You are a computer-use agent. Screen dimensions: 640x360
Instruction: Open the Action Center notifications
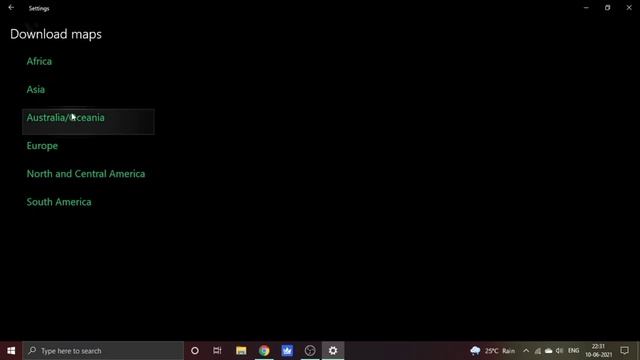pyautogui.click(x=624, y=351)
